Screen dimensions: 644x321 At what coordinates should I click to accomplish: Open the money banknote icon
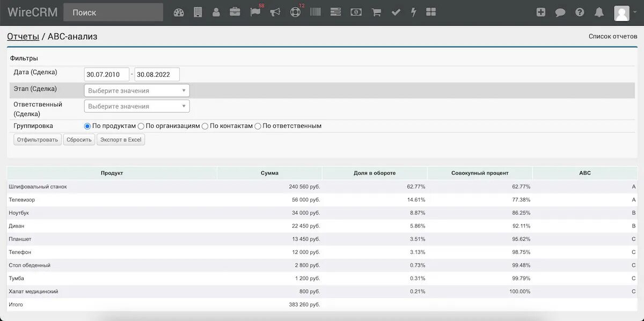356,12
